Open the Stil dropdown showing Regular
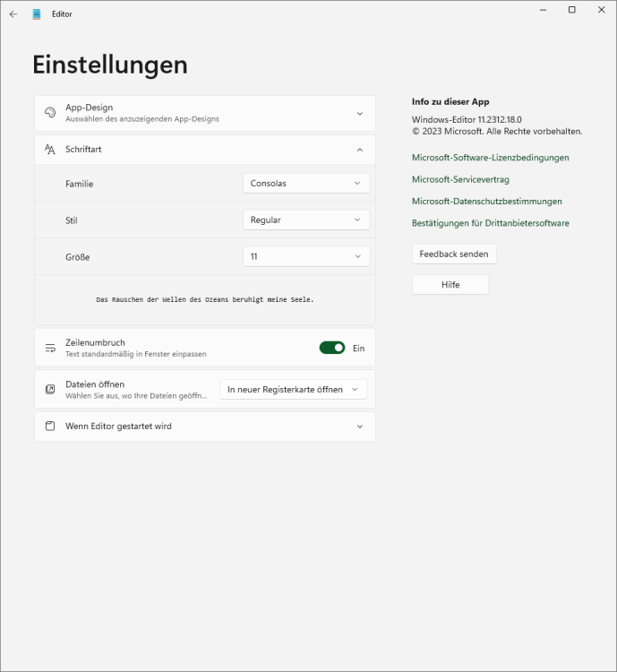Viewport: 617px width, 672px height. (306, 220)
